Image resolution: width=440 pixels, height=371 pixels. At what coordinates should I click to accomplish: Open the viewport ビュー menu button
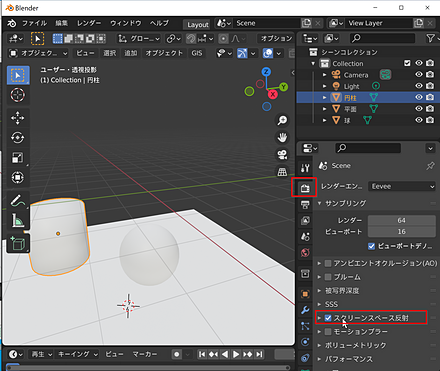click(x=86, y=53)
